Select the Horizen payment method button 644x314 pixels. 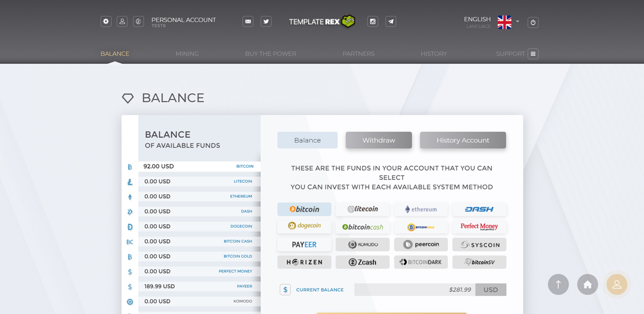coord(304,262)
